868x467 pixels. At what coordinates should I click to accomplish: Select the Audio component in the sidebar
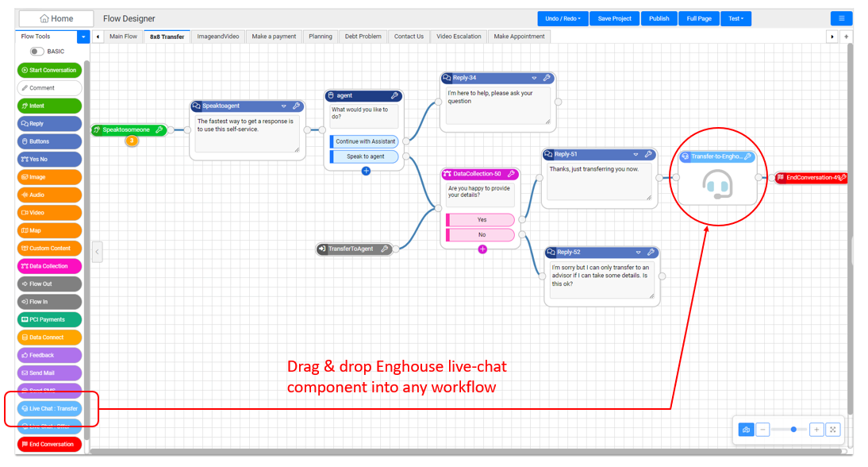click(x=48, y=195)
